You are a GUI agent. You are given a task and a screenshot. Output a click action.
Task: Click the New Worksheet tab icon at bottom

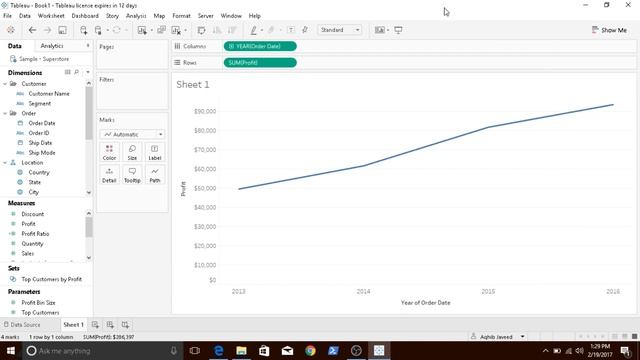coord(95,324)
